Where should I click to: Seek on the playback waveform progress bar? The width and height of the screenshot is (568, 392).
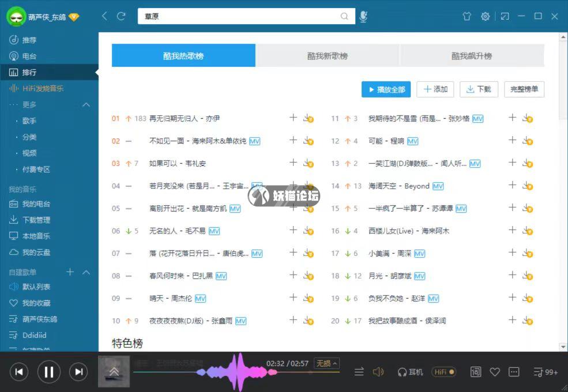coord(236,372)
